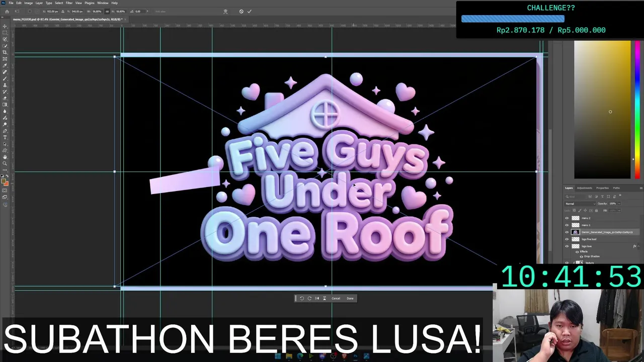Select the Eyedropper tool
644x362 pixels.
pyautogui.click(x=5, y=65)
